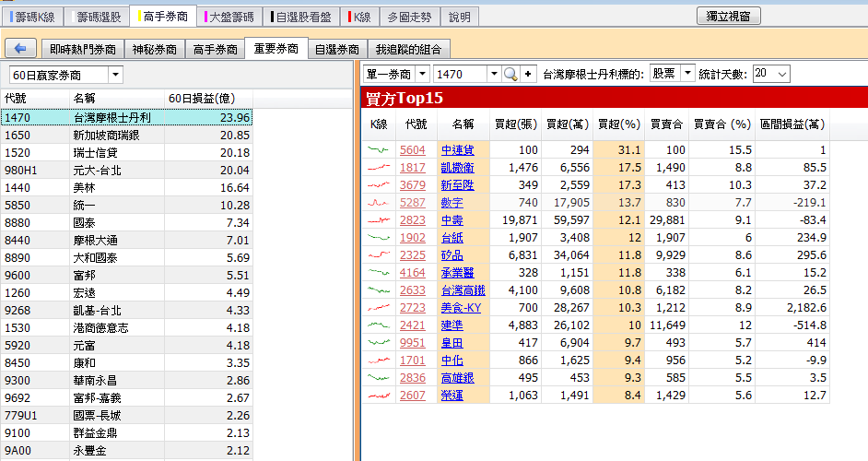Click the blue back arrow button
This screenshot has width=868, height=461.
click(20, 48)
